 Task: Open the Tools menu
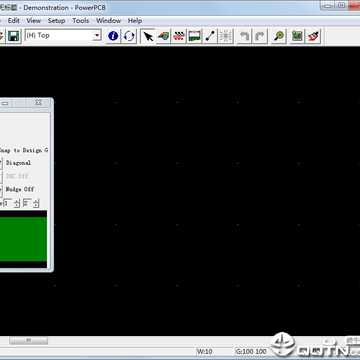(x=81, y=21)
